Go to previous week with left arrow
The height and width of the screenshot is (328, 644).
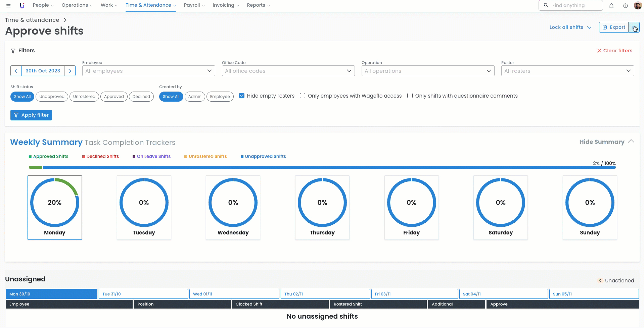coord(16,71)
